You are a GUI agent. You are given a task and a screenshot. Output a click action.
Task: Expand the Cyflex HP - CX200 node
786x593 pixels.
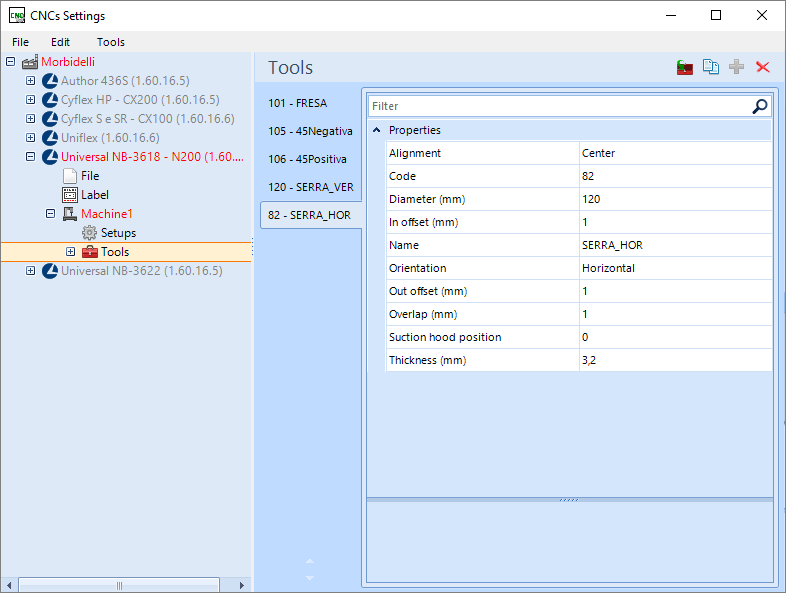coord(31,100)
